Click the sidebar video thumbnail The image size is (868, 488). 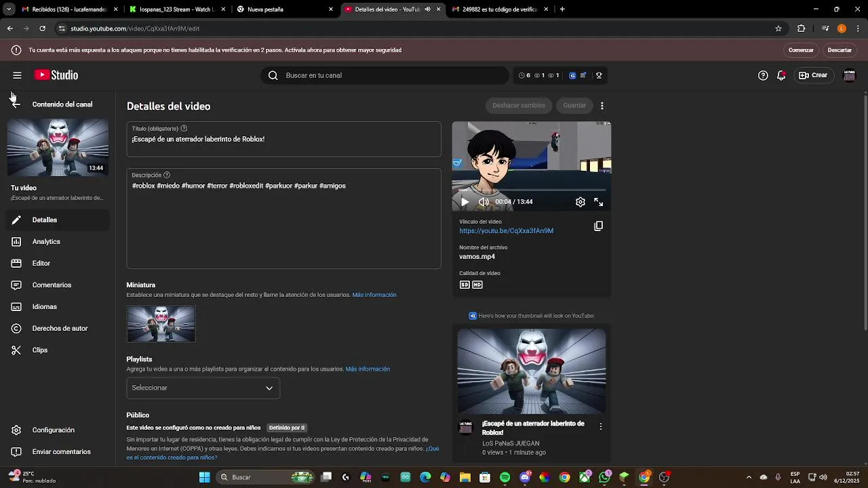pyautogui.click(x=58, y=148)
